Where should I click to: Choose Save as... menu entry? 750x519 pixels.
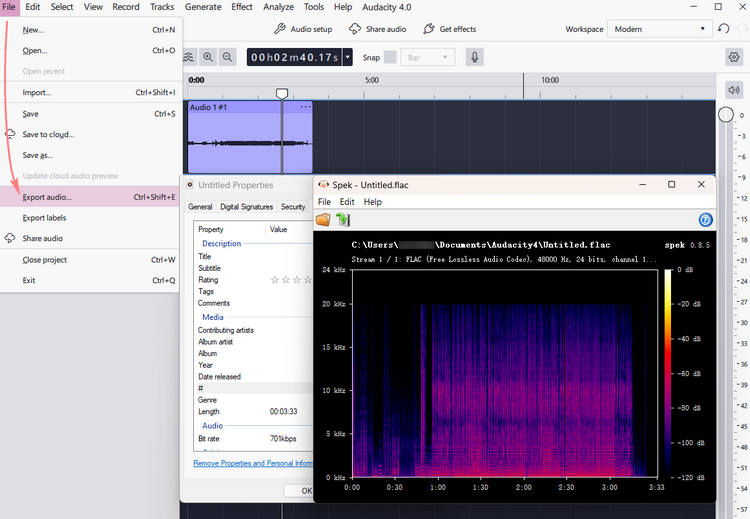[x=91, y=155]
